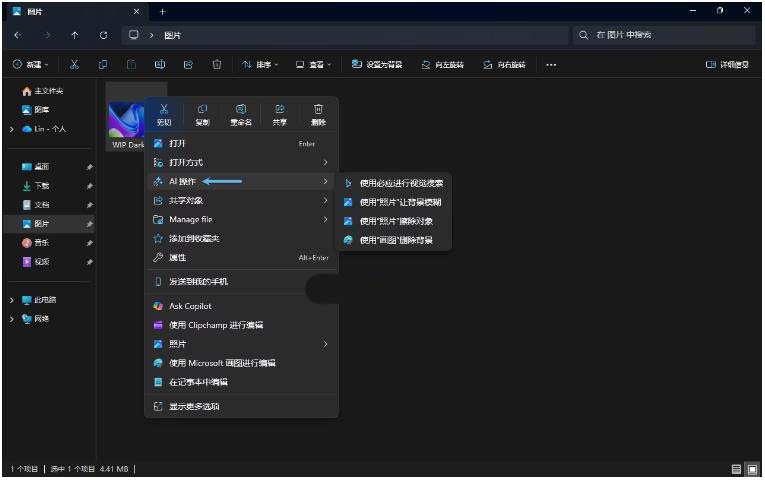Viewport: 765px width, 480px height.
Task: Click the toolbar Share icon
Action: [188, 64]
